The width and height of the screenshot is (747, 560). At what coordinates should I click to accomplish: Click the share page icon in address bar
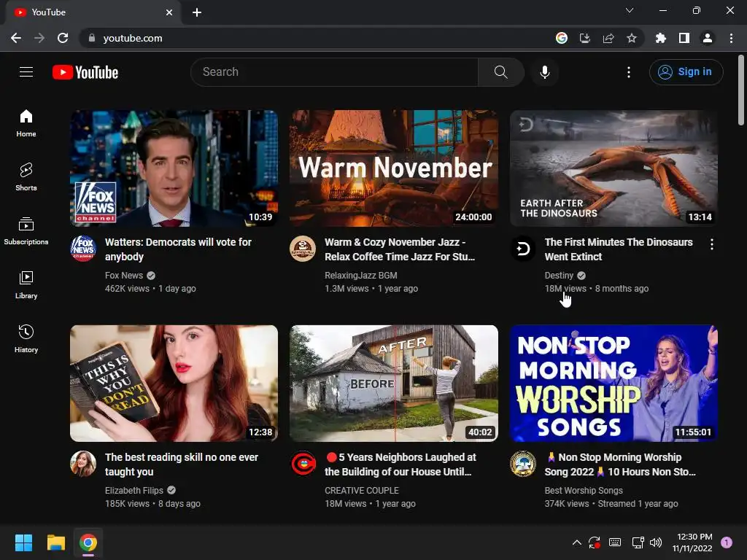pos(608,38)
